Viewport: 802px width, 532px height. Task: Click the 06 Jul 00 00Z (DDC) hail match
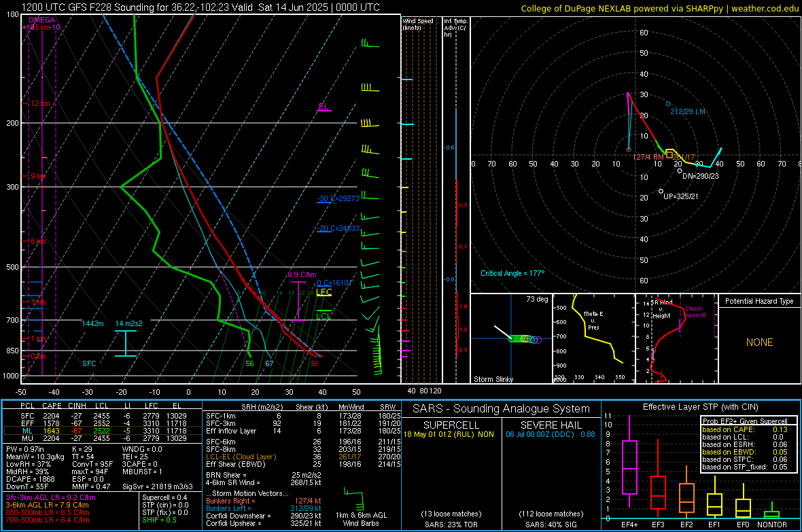(x=551, y=434)
